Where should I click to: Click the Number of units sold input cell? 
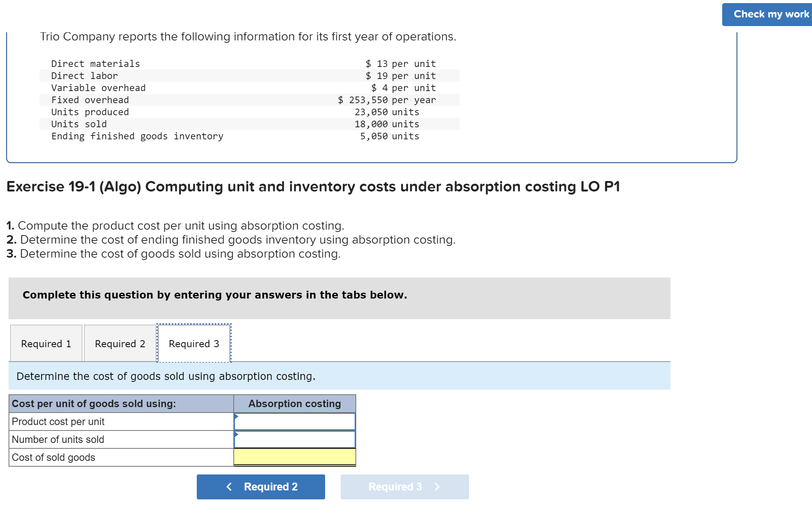(x=295, y=440)
